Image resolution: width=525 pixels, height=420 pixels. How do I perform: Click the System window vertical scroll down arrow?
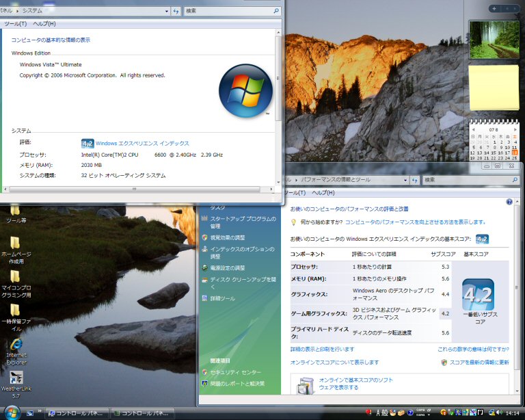tap(278, 183)
